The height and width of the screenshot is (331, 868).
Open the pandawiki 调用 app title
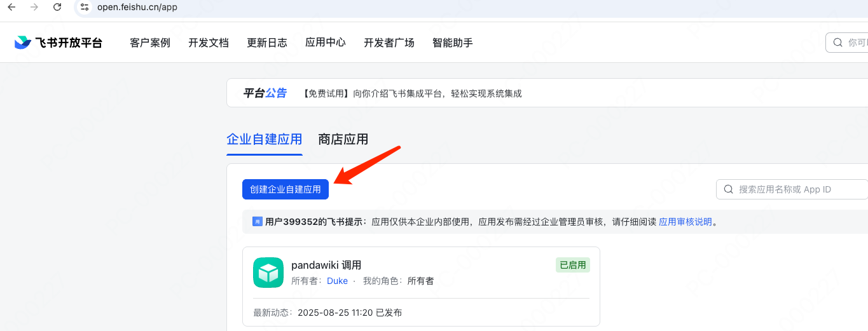pos(326,265)
